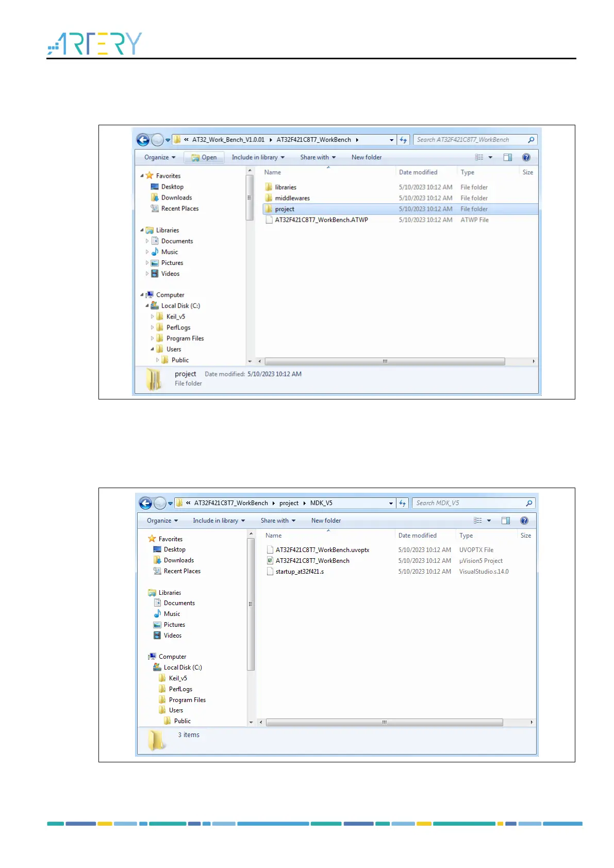
Task: Click Search AT32F421C8T7_WorkBench field
Action: (475, 140)
